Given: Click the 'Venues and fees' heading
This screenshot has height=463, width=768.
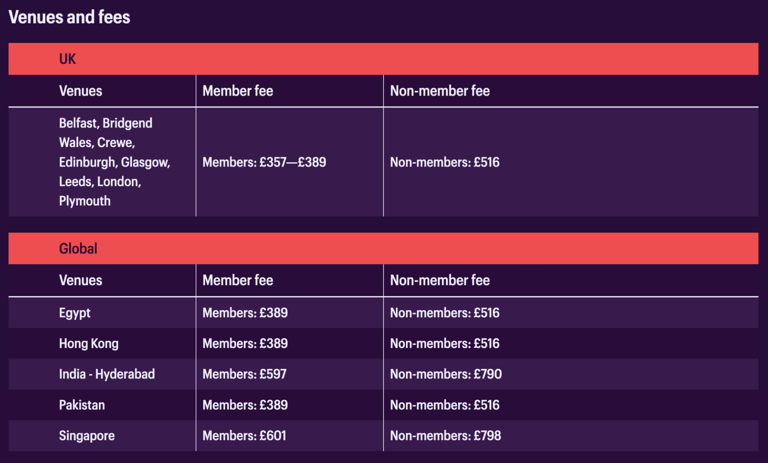Looking at the screenshot, I should [x=69, y=17].
